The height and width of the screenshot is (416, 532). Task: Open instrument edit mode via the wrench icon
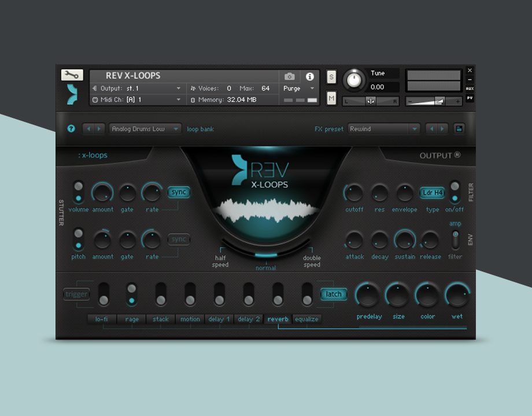click(72, 75)
